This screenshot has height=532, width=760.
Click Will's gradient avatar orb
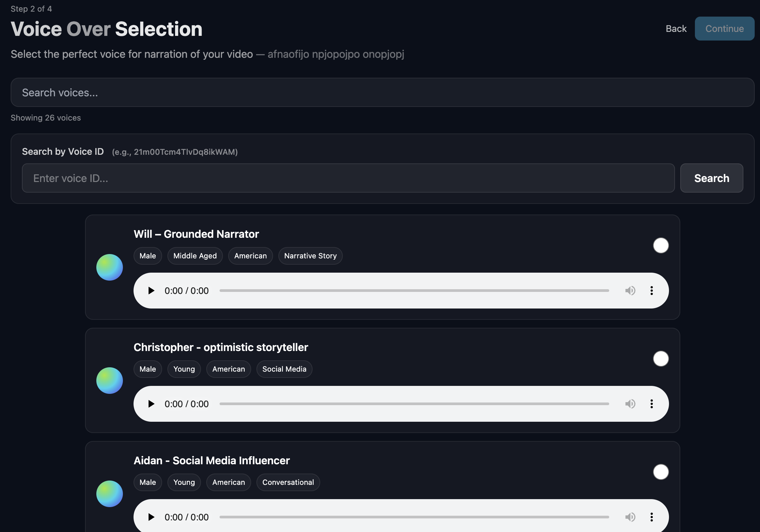click(109, 267)
